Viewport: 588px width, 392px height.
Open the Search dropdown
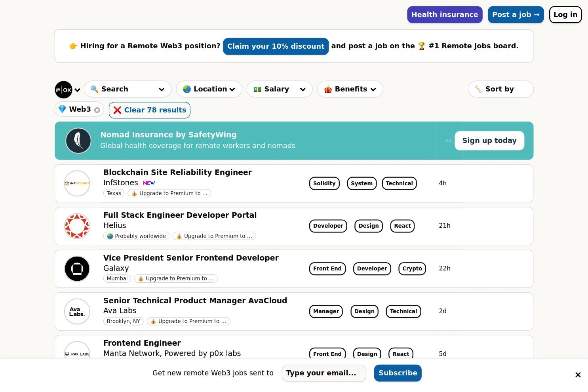pyautogui.click(x=127, y=89)
